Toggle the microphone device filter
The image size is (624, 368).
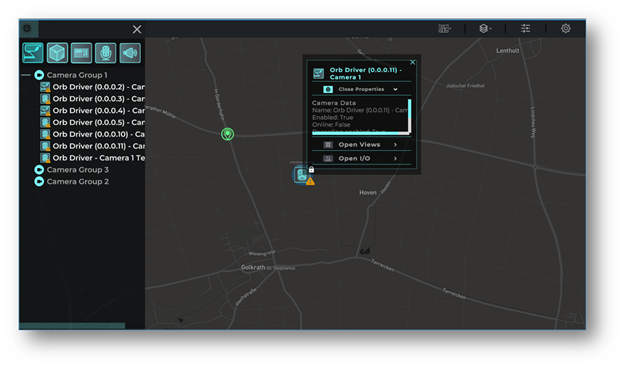[x=105, y=53]
